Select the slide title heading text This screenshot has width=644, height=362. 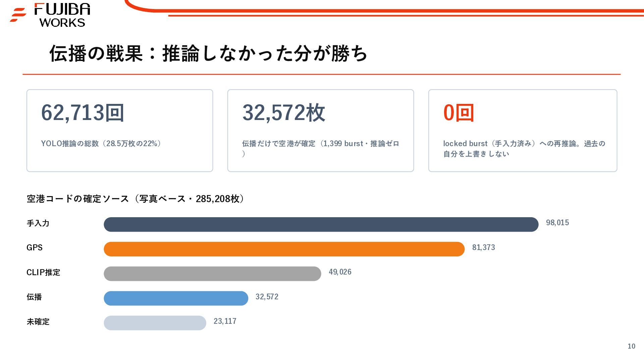pyautogui.click(x=208, y=53)
